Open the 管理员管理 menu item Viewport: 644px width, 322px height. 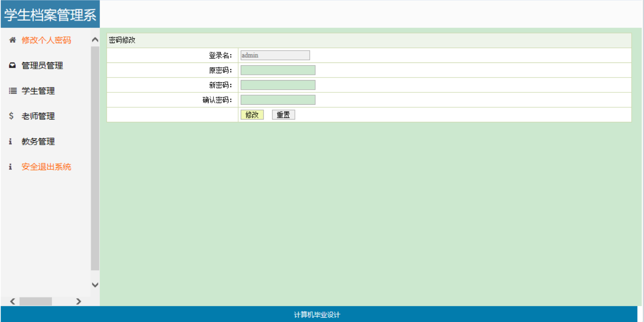(x=42, y=66)
